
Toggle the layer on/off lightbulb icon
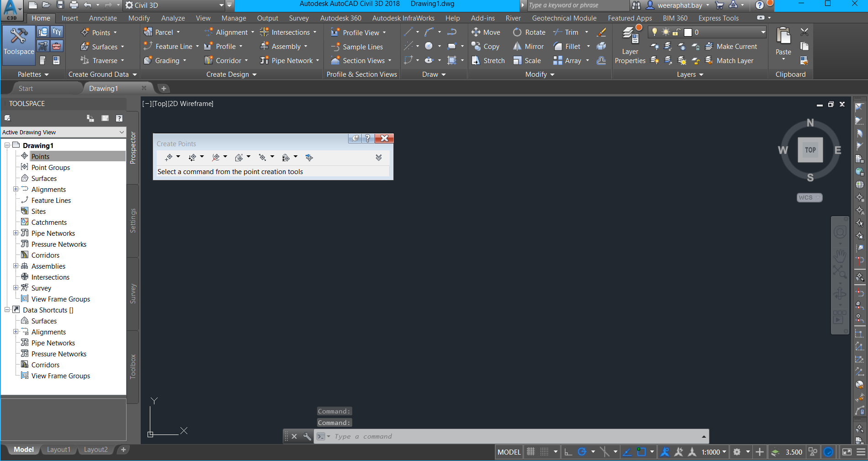click(654, 32)
